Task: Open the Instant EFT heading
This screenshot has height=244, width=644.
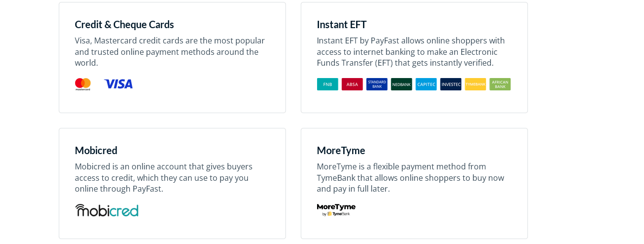Action: (x=342, y=24)
